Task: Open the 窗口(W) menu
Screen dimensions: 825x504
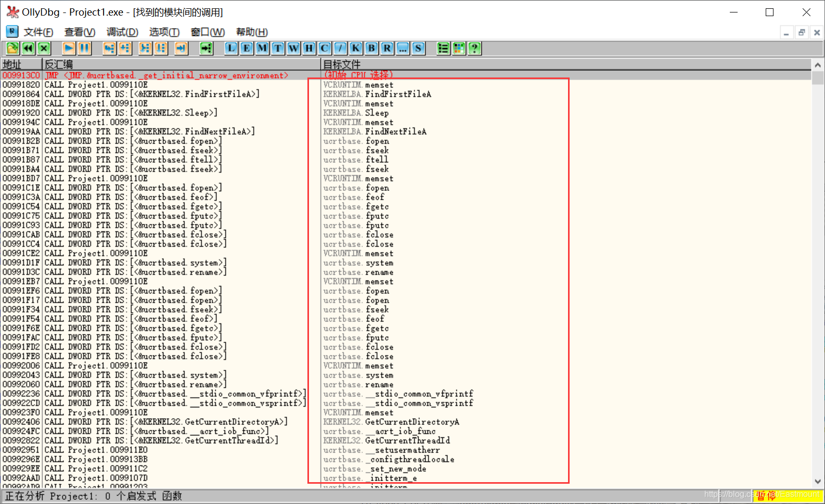Action: click(x=208, y=32)
